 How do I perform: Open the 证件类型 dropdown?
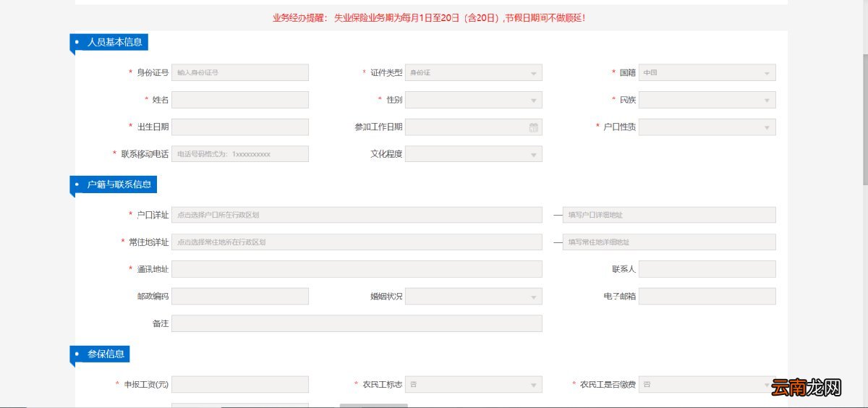[474, 72]
